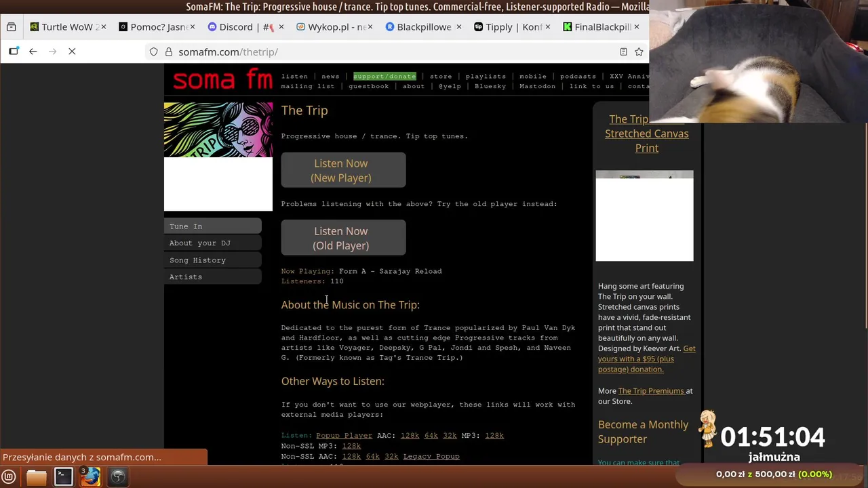Image resolution: width=868 pixels, height=488 pixels.
Task: Click the soma fm logo
Action: [x=222, y=80]
